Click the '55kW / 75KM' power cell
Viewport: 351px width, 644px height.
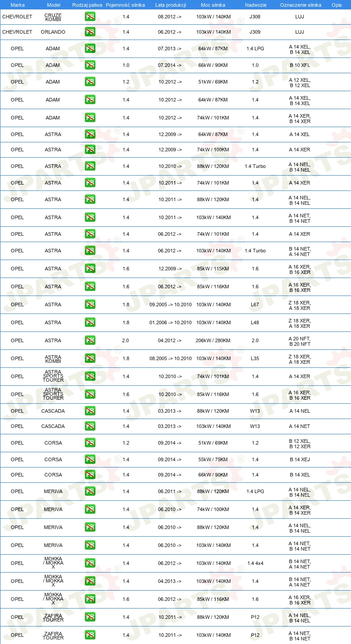coord(213,459)
